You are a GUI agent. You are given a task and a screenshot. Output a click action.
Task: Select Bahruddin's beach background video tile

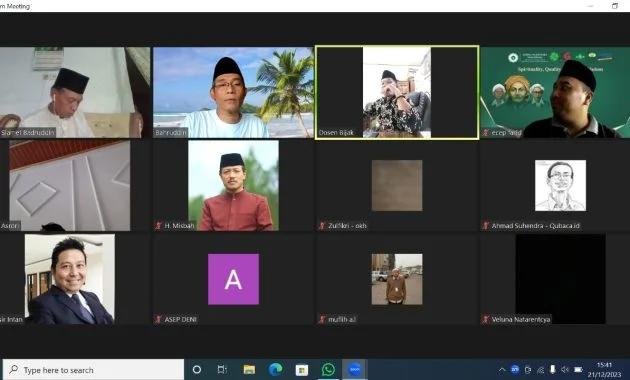point(233,92)
